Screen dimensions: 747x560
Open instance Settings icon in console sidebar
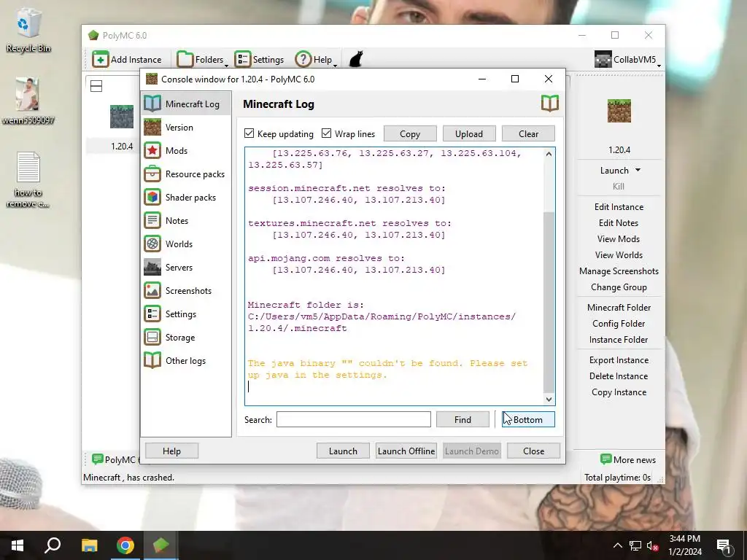[152, 314]
